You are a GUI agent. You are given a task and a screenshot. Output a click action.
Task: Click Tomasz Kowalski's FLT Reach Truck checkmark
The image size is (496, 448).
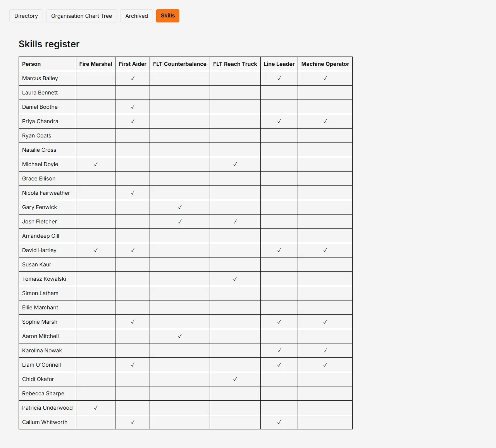[x=235, y=279]
